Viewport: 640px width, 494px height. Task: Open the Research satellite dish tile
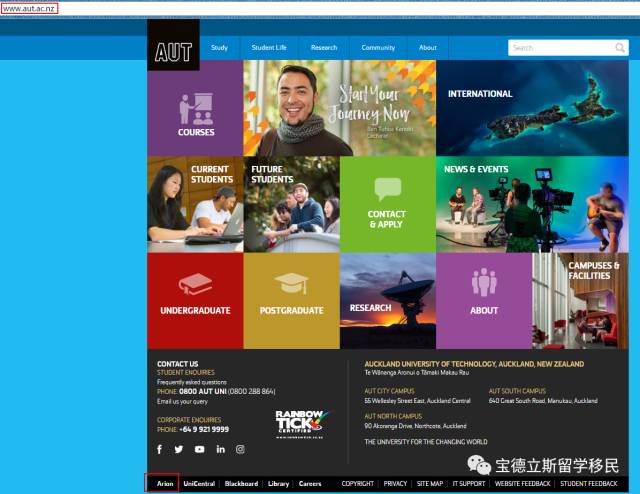(388, 301)
